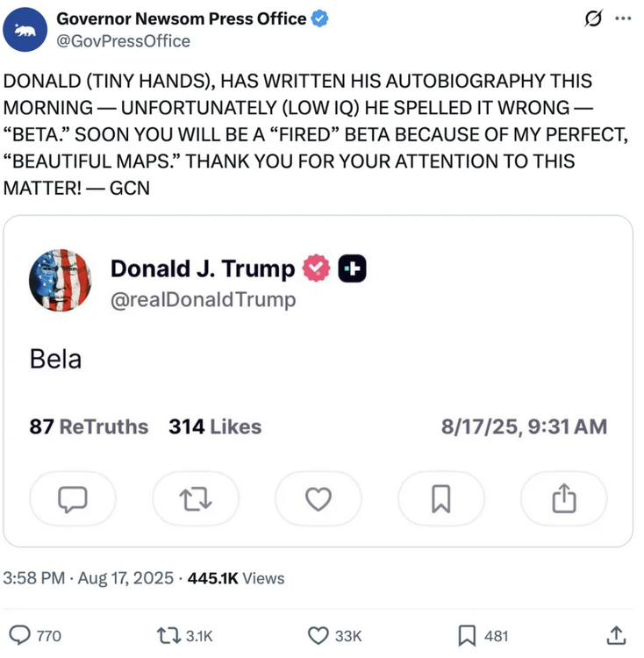Image resolution: width=644 pixels, height=658 pixels.
Task: Click Donald J. Trump's profile picture
Action: click(60, 281)
